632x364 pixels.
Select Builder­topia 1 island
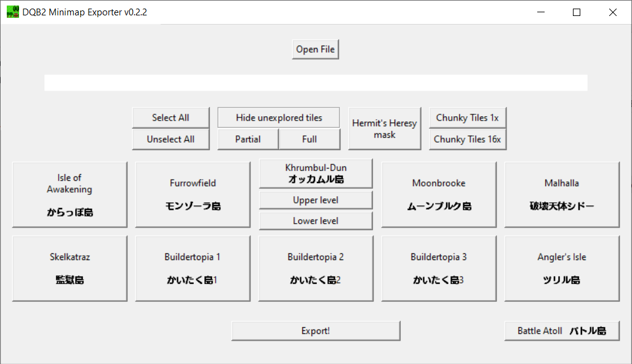click(193, 268)
